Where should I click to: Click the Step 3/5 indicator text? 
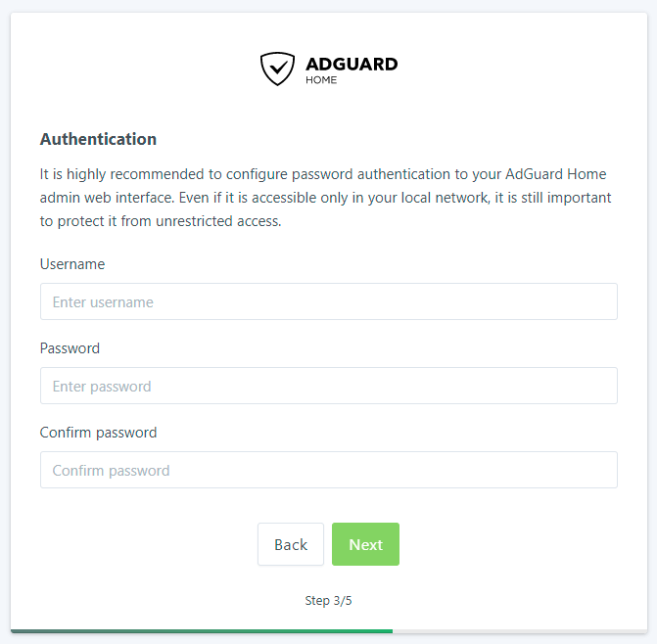(328, 601)
